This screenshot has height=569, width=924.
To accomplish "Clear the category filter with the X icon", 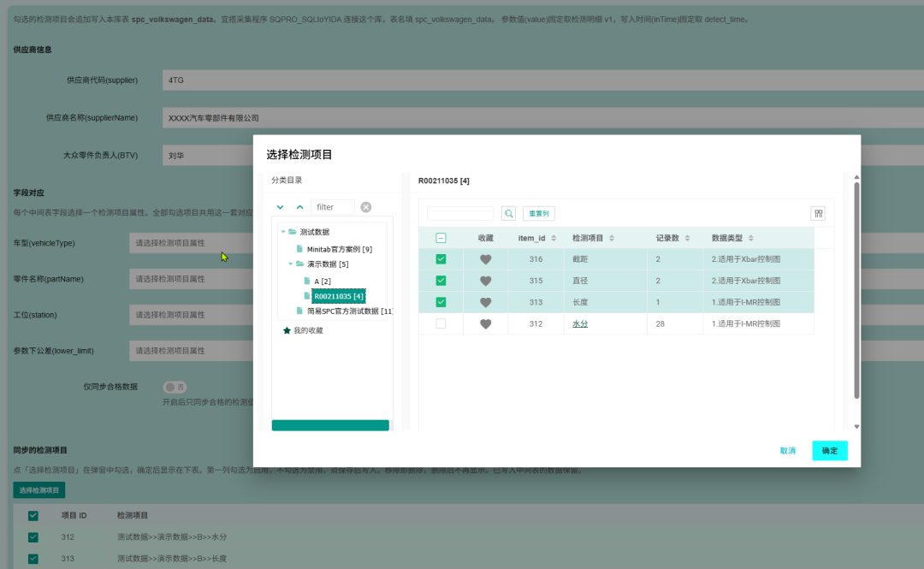I will pyautogui.click(x=366, y=207).
